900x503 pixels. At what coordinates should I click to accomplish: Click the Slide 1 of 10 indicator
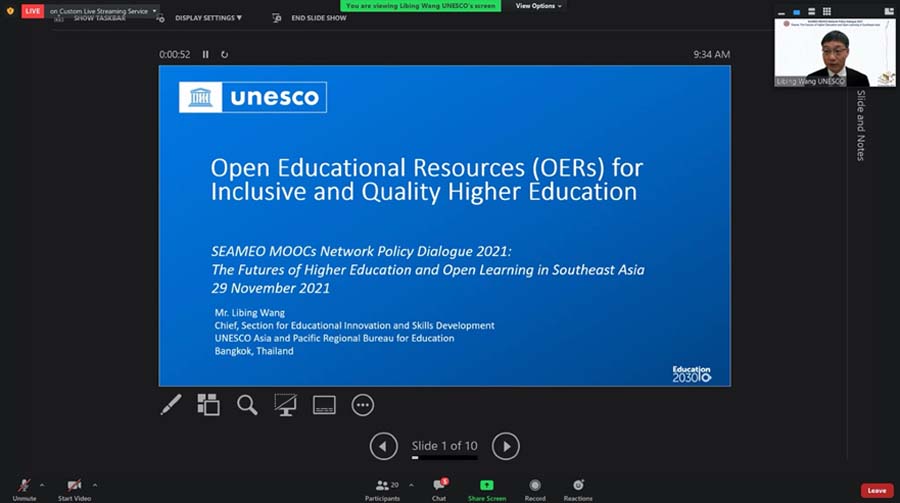(x=444, y=446)
